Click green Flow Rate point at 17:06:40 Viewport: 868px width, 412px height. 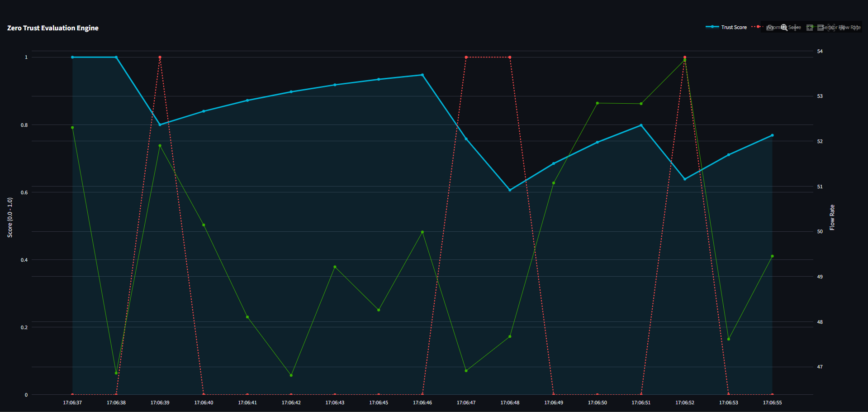tap(204, 225)
